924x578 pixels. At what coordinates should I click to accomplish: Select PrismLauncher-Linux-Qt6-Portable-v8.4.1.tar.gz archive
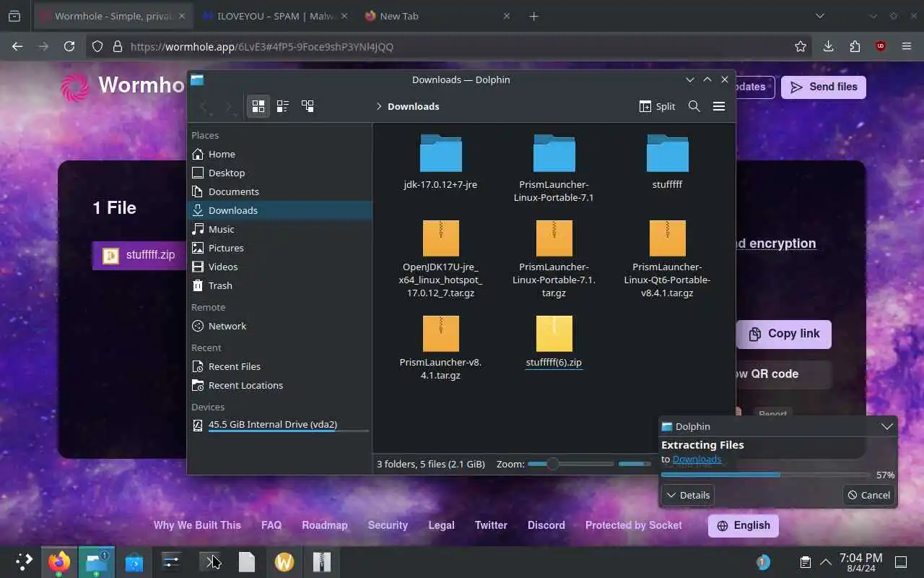pos(667,259)
